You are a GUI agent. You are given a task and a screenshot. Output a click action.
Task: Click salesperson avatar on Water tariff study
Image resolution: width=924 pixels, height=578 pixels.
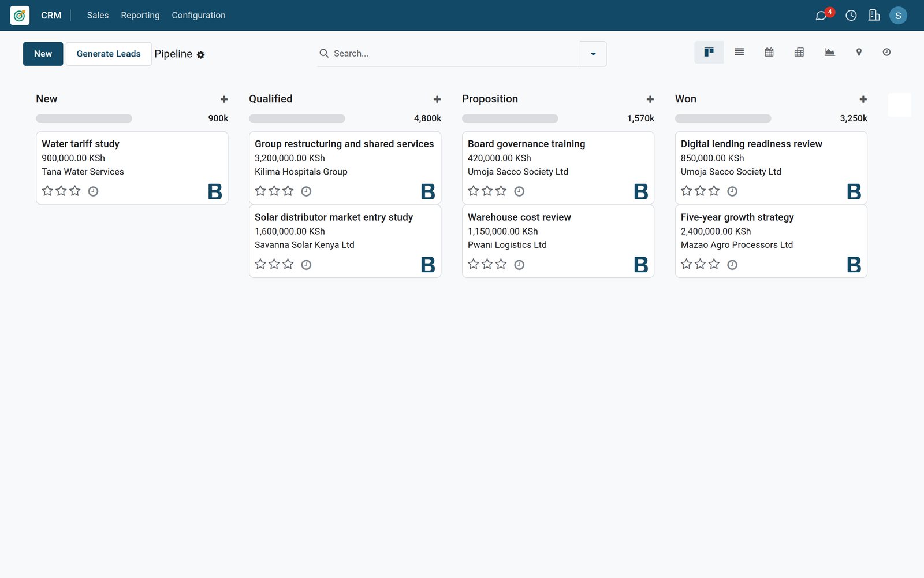(x=215, y=191)
